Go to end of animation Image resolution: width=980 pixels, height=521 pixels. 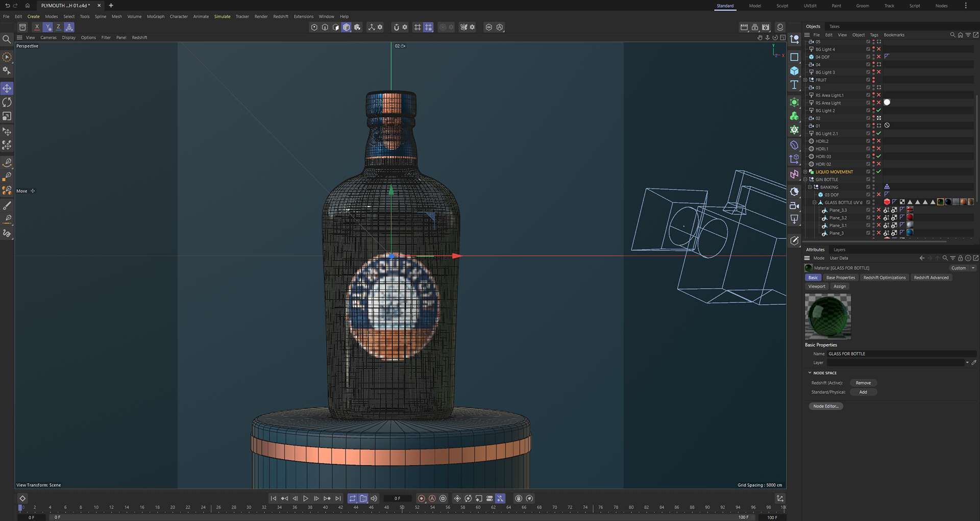coord(338,499)
